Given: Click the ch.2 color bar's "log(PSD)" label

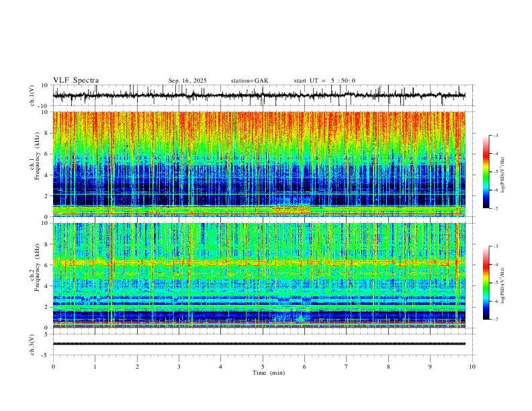Looking at the screenshot, I should (x=503, y=285).
